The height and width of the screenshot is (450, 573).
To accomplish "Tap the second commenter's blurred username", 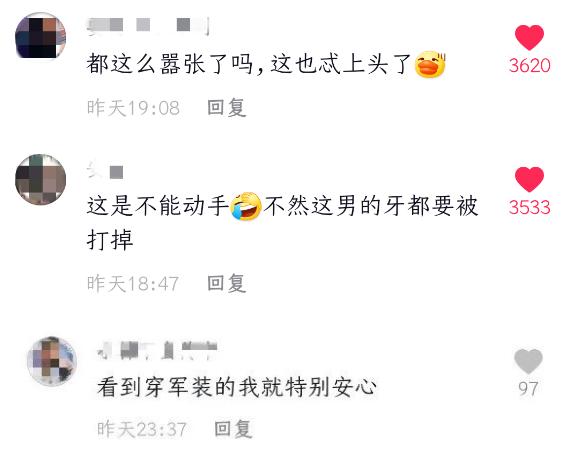I will pos(105,170).
